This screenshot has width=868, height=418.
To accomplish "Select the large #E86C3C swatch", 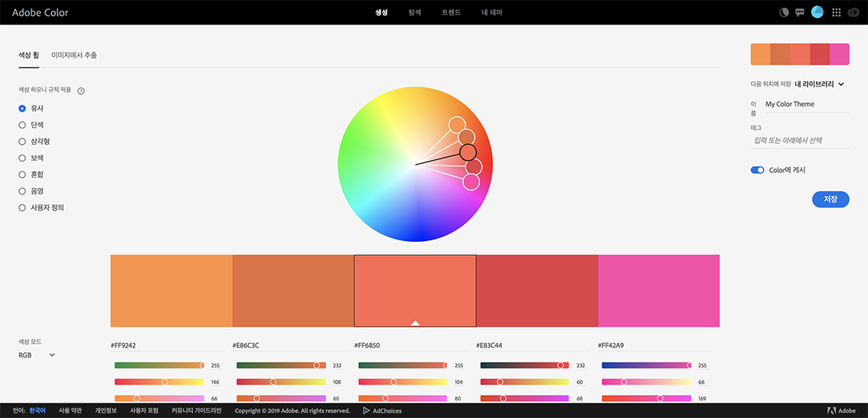I will coord(293,291).
